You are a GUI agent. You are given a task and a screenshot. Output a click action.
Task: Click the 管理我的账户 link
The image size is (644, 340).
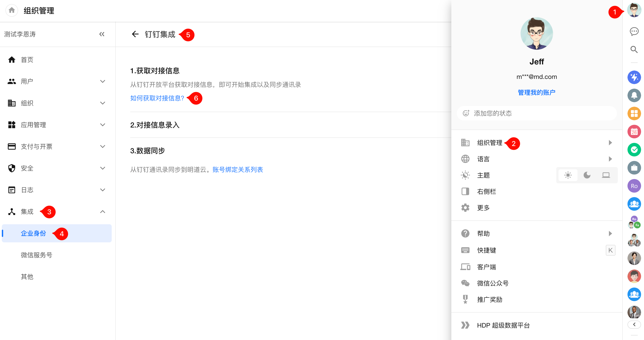(537, 92)
